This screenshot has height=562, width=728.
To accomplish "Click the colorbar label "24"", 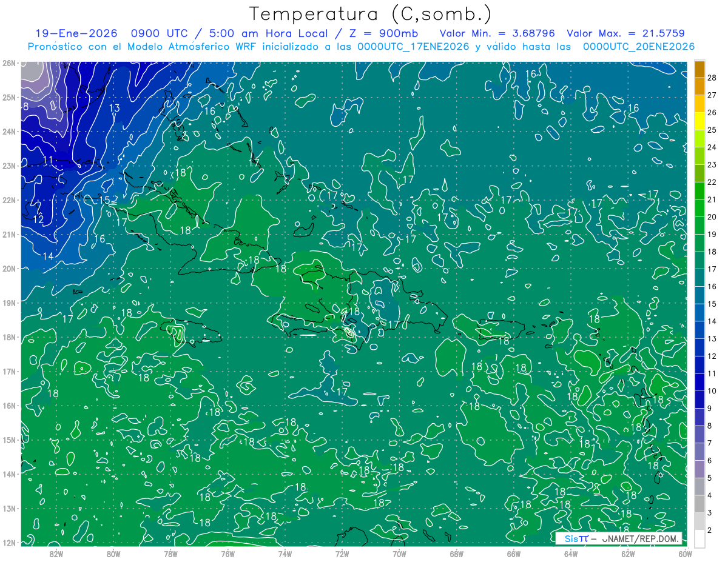I will click(712, 147).
